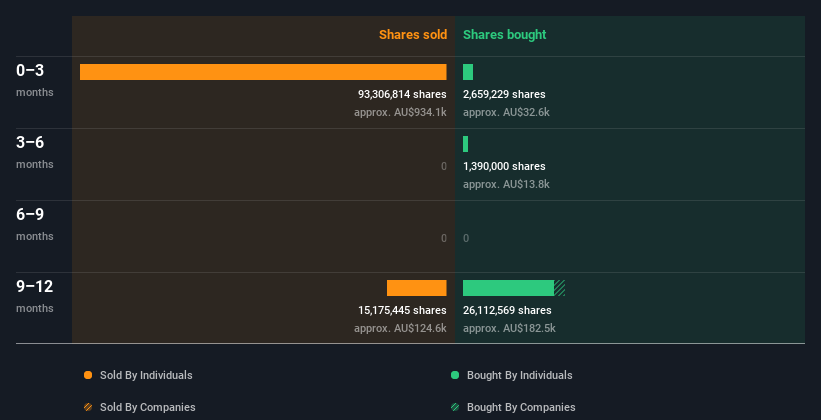Click the 0–3 months orange sold bar
821x420 pixels.
tap(263, 72)
